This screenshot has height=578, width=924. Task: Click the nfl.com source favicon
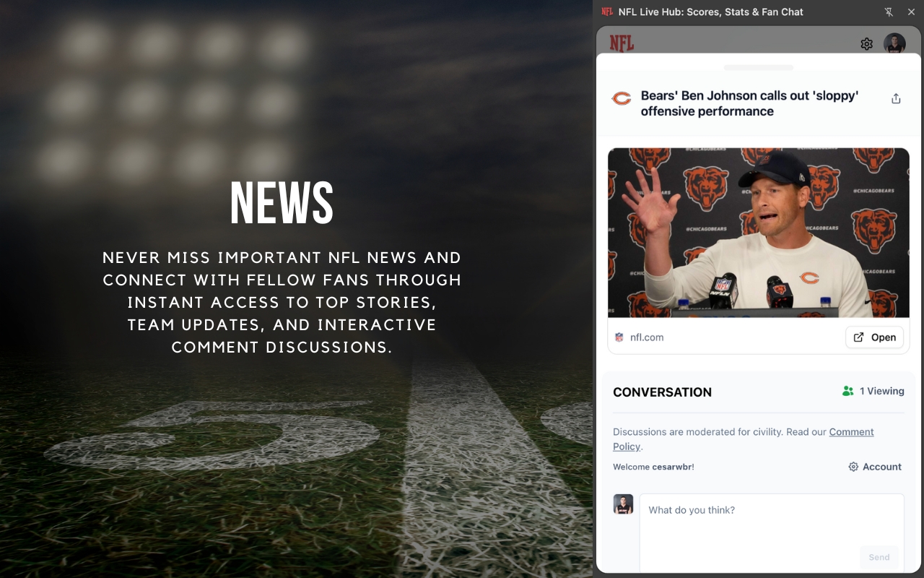tap(619, 337)
